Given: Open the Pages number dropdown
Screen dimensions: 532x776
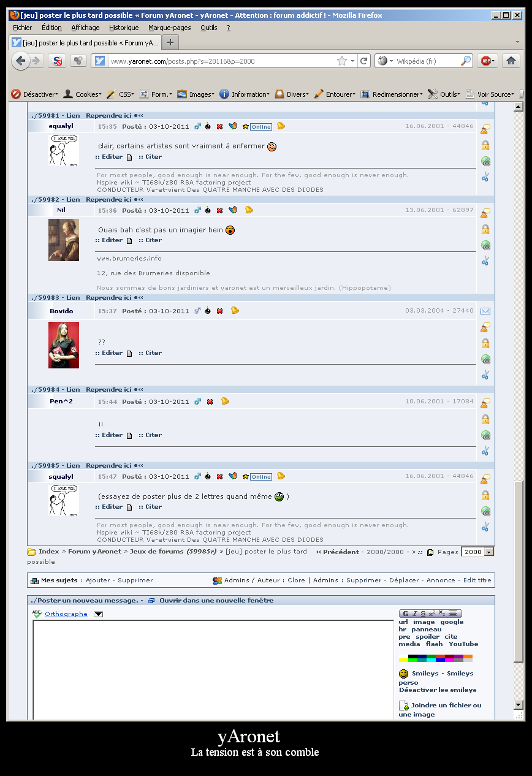Looking at the screenshot, I should click(488, 552).
